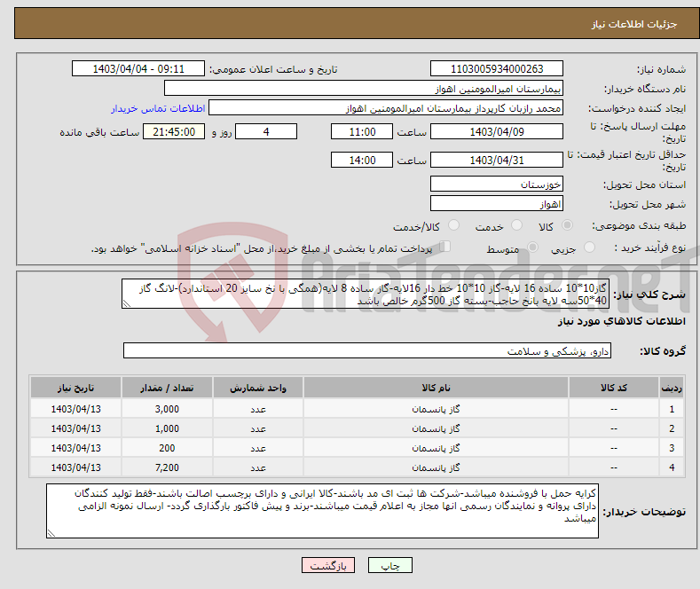Click the نام کالا column header

tap(436, 388)
